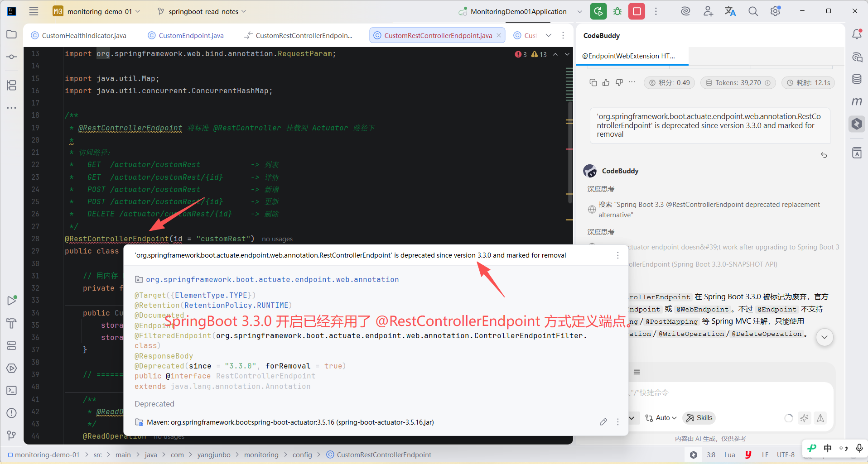Open the Structure tool window
868x464 pixels.
click(x=12, y=85)
